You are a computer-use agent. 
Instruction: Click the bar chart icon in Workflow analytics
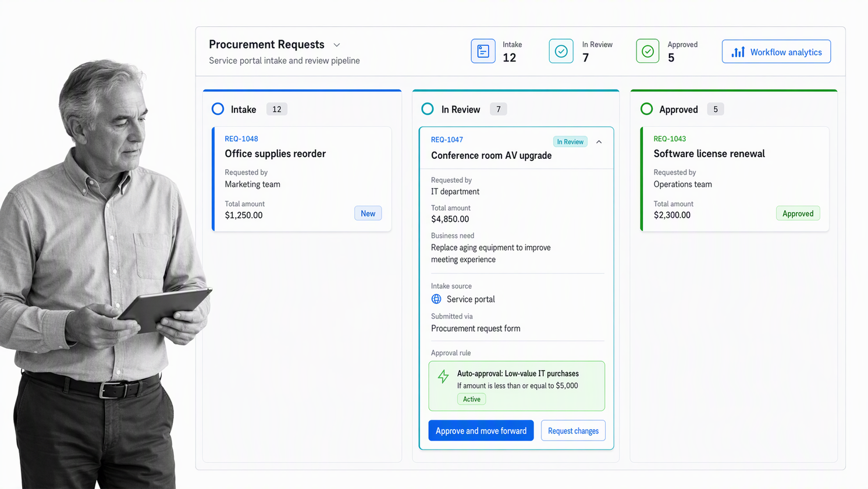(x=738, y=52)
